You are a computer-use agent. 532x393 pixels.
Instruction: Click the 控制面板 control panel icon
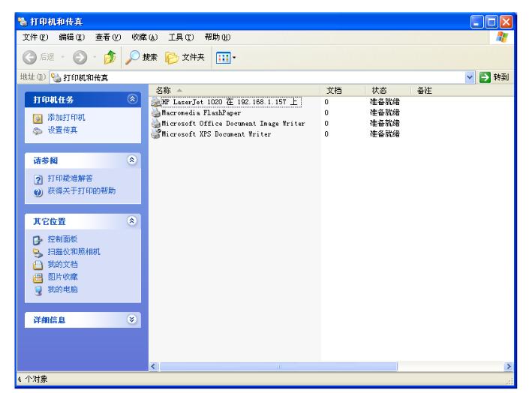(38, 240)
